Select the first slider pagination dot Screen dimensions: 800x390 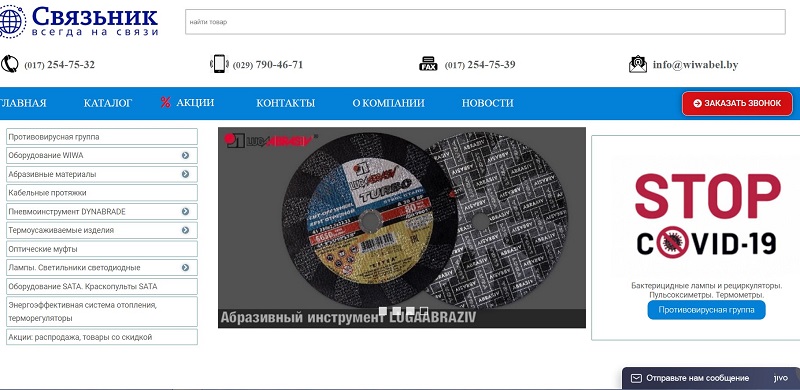pyautogui.click(x=383, y=311)
